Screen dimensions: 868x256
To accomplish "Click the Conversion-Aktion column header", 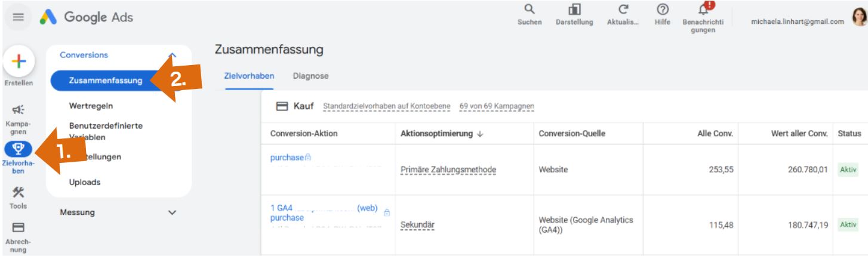I will [x=304, y=134].
